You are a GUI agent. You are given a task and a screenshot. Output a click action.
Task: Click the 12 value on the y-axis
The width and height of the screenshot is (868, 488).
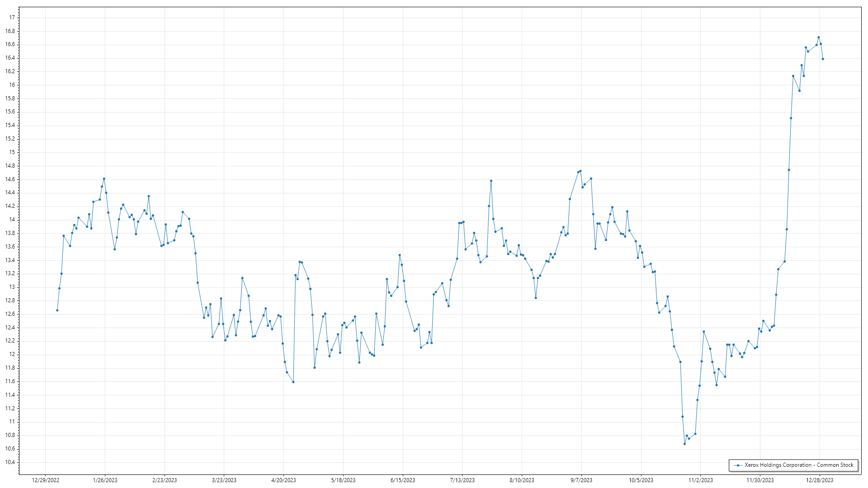tap(12, 354)
